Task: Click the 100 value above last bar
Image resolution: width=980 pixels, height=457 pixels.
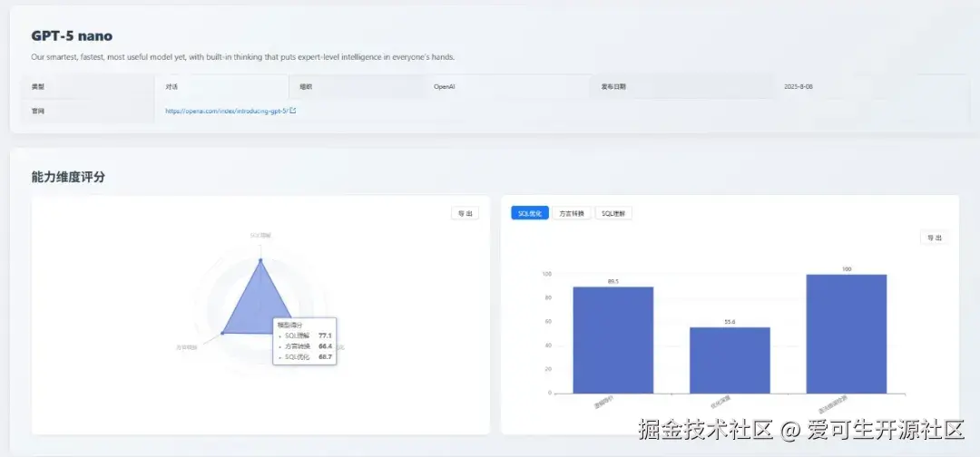Action: (847, 269)
